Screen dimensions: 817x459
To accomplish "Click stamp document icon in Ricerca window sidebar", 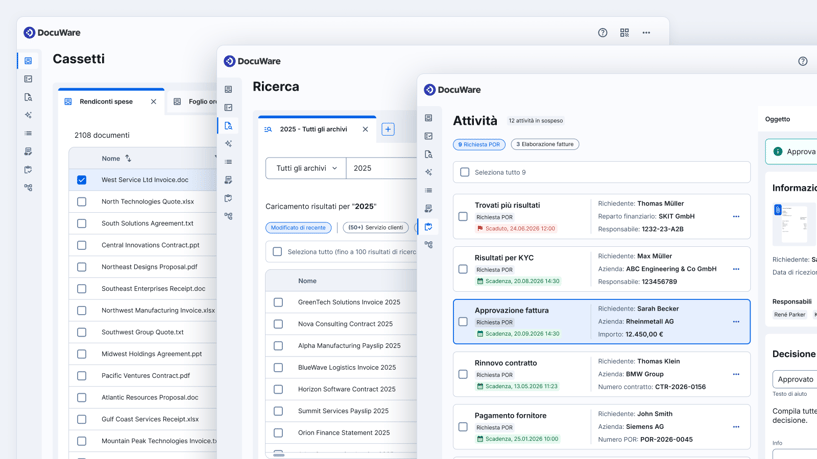I will pyautogui.click(x=228, y=180).
